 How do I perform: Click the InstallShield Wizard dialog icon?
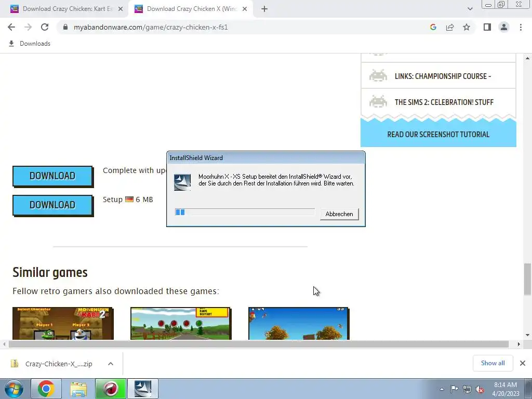click(x=182, y=182)
